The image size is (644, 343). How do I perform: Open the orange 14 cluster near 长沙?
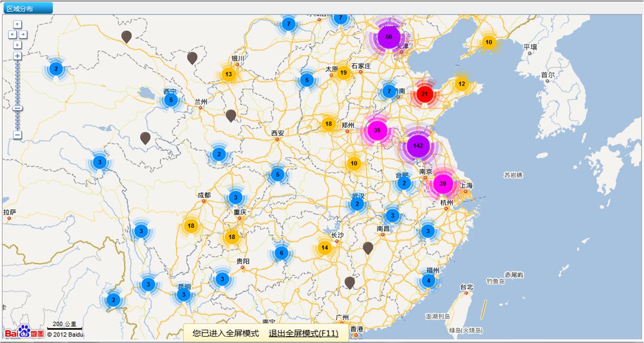tap(324, 247)
